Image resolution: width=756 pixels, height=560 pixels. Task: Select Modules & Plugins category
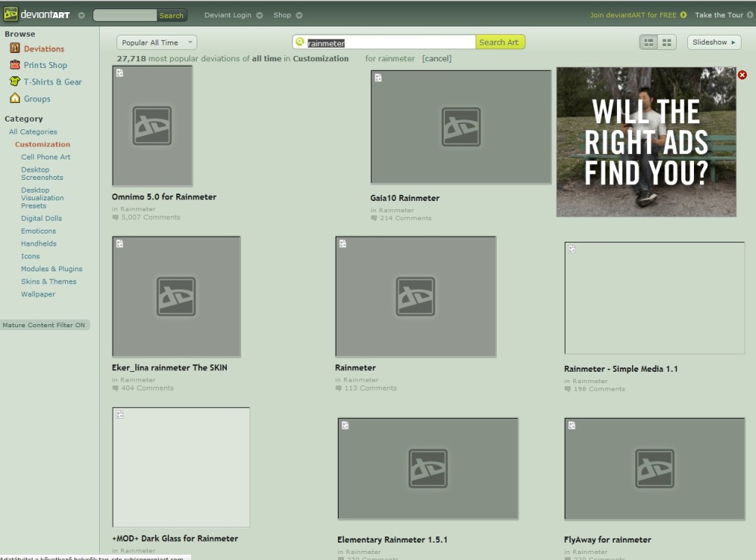pyautogui.click(x=51, y=268)
